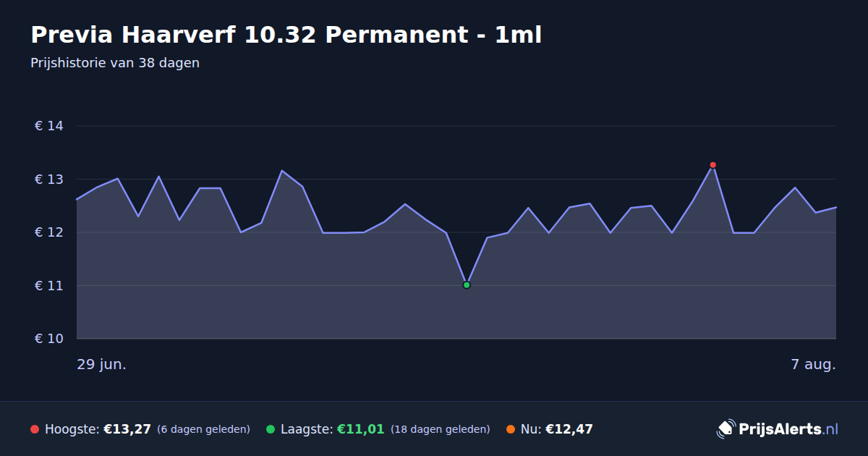
Task: Click the green Laagste legend dot
Action: [271, 429]
